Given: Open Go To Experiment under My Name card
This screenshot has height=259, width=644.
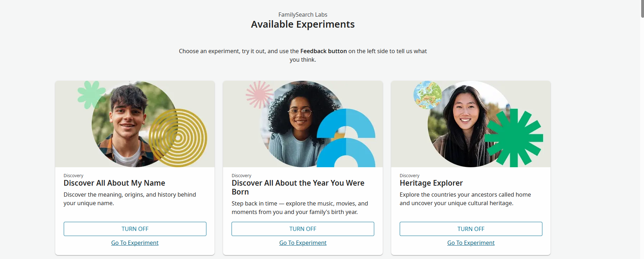Looking at the screenshot, I should 135,243.
